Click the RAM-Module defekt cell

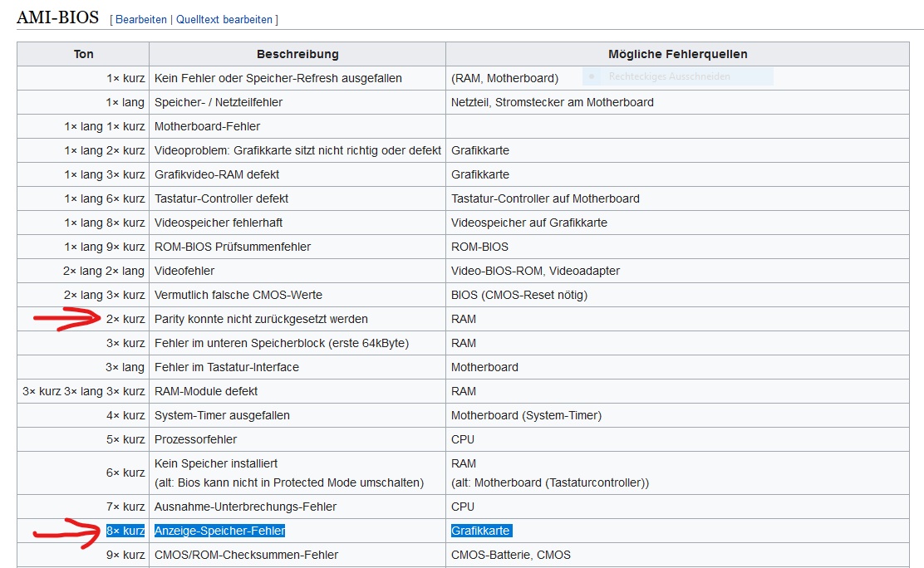point(206,391)
